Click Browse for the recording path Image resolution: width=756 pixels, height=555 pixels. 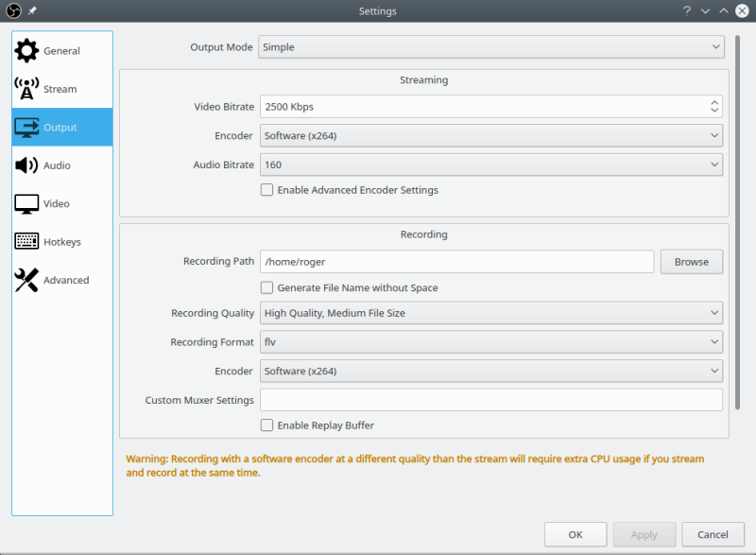pos(691,262)
